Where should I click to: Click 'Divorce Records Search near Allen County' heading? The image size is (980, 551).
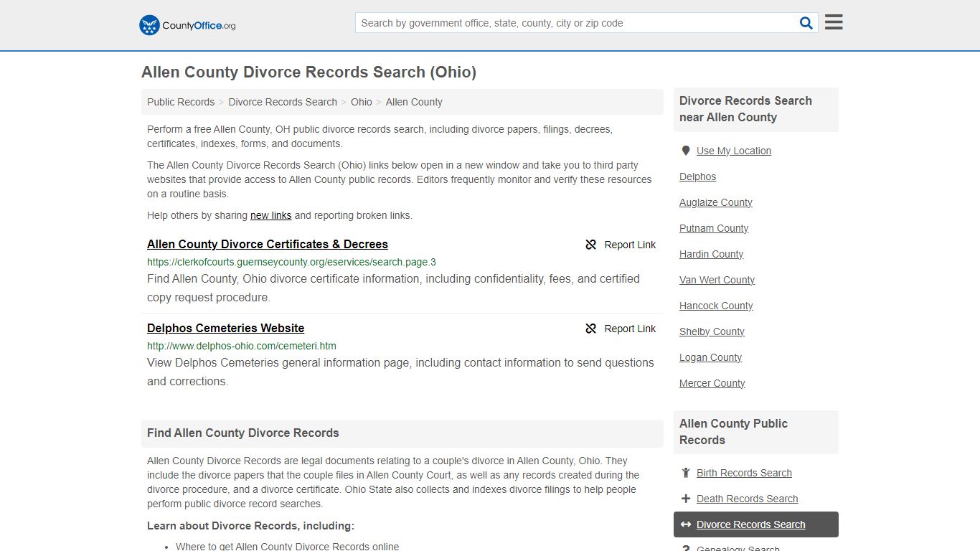coord(745,109)
